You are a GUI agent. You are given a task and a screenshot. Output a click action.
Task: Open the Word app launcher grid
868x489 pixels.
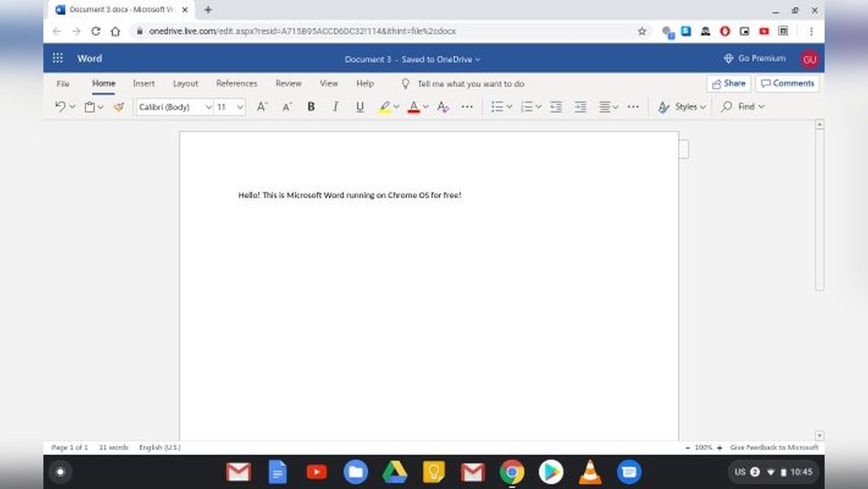57,58
